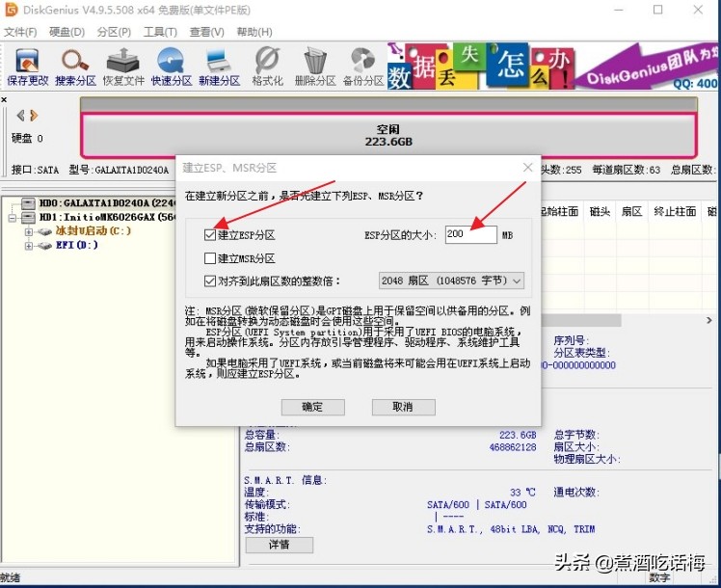721x588 pixels.
Task: Select HD1:InitioMK6026GAX tree row
Action: coord(107,217)
